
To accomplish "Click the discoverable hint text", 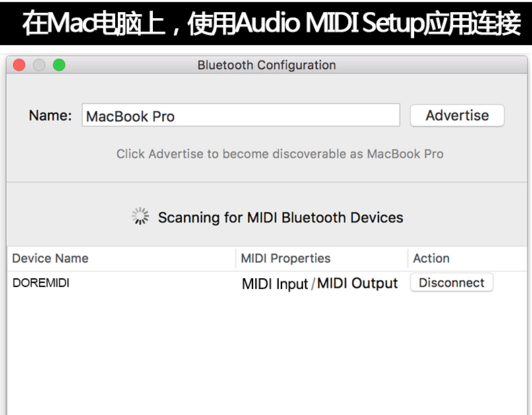I will tap(279, 154).
